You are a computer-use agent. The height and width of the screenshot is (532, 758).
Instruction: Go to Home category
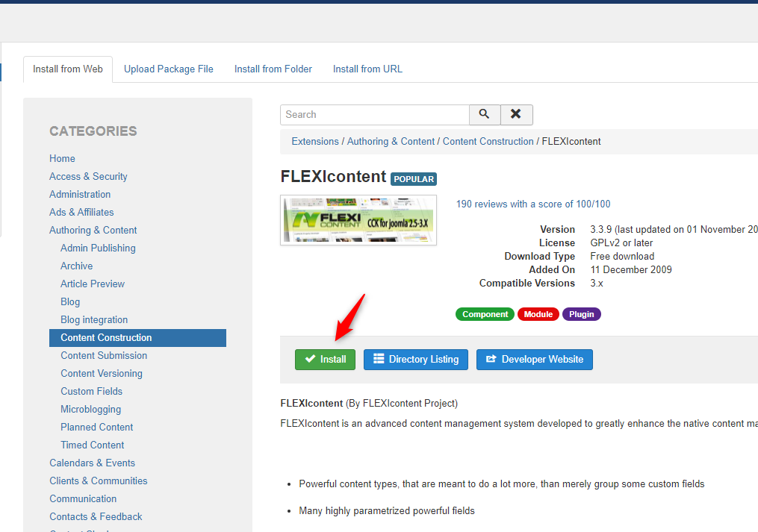tap(62, 158)
